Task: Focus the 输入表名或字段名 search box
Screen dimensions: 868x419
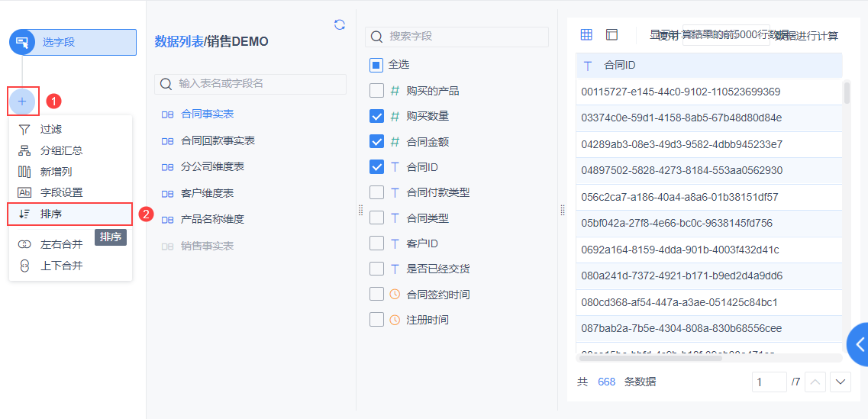Action: coord(250,84)
